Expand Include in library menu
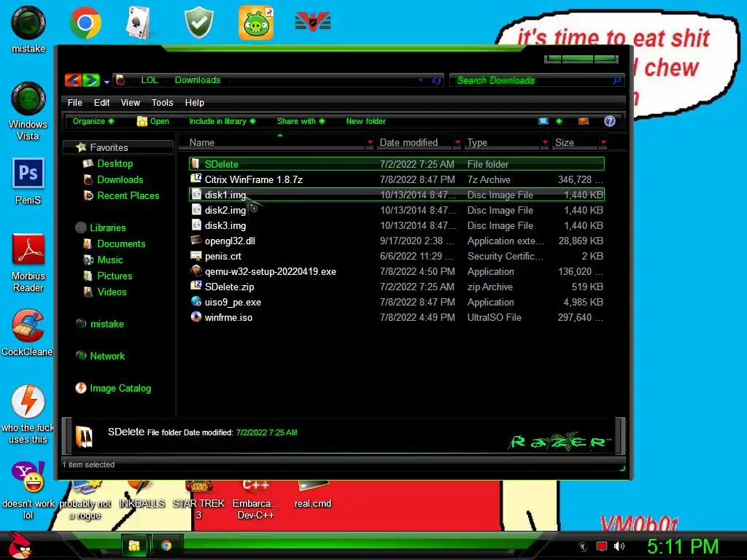This screenshot has height=560, width=747. 222,121
